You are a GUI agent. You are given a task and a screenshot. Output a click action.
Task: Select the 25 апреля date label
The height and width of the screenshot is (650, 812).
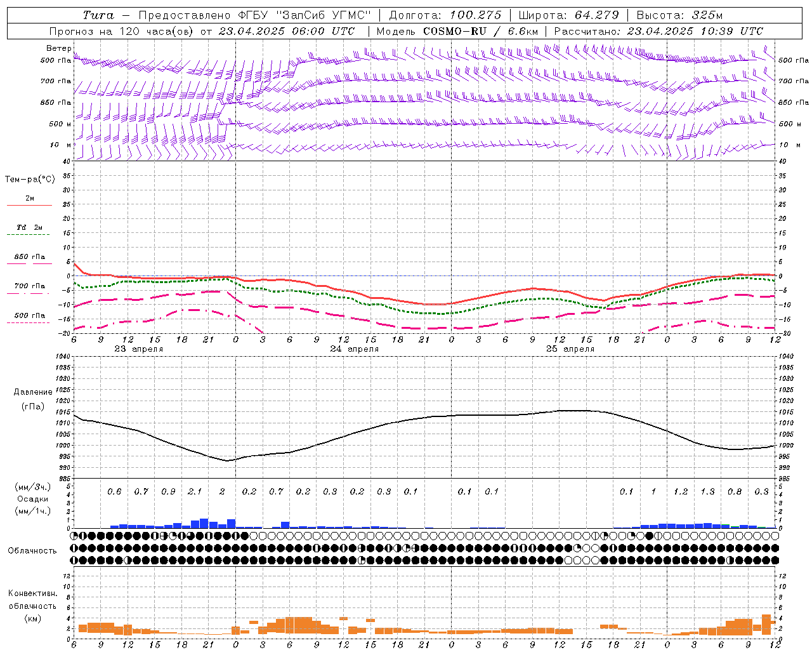pos(570,349)
